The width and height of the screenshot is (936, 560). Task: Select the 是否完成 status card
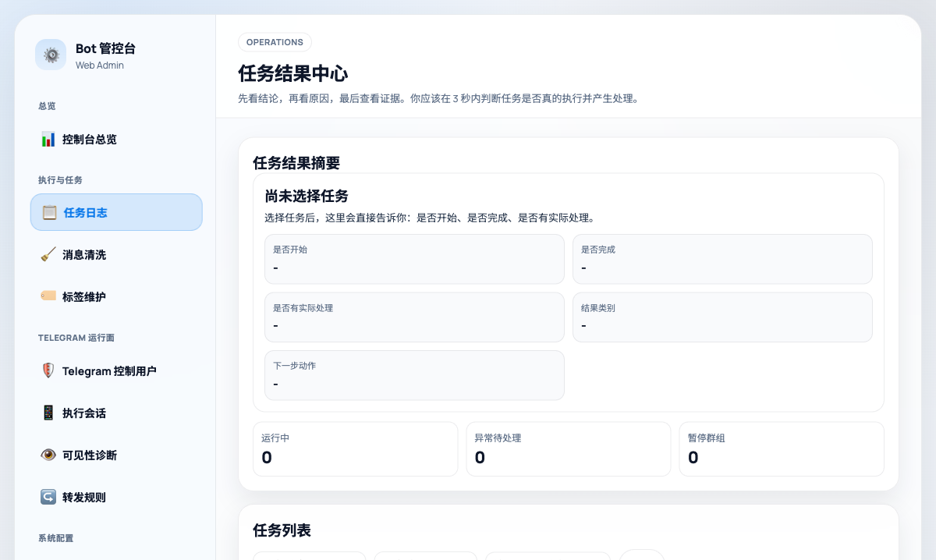tap(722, 259)
